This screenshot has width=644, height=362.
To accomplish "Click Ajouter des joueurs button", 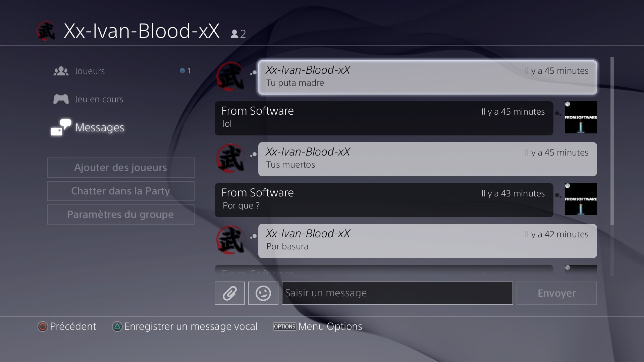I will [121, 168].
